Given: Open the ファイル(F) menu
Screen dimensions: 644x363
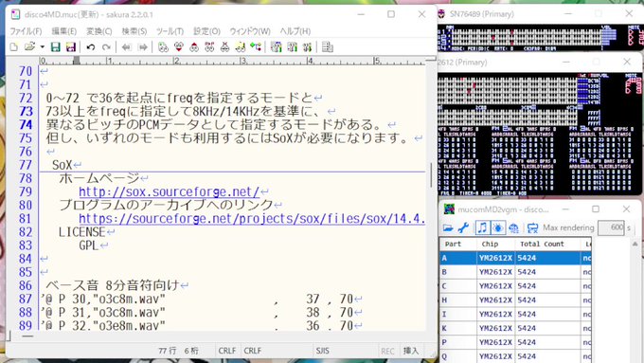Looking at the screenshot, I should click(26, 31).
